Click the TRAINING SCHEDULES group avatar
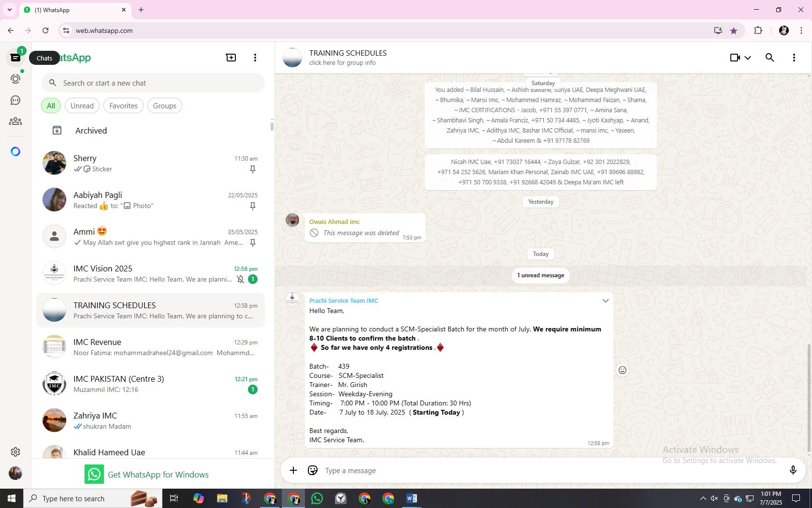The image size is (812, 508). 292,58
